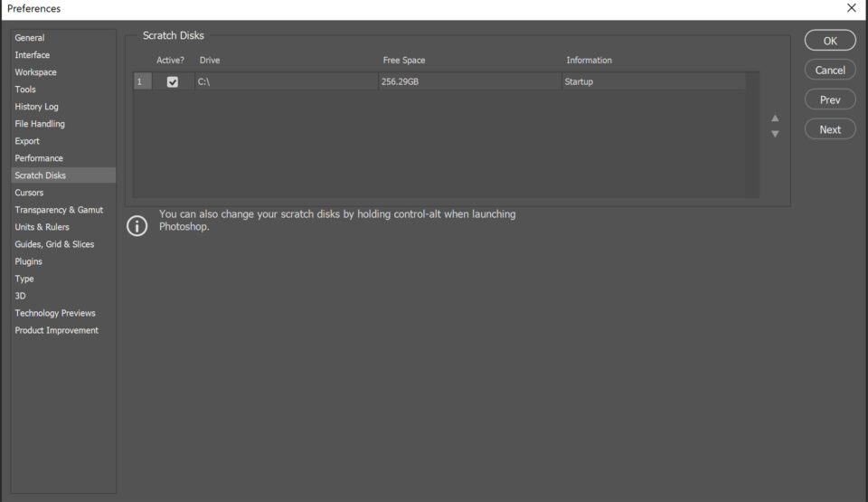This screenshot has width=868, height=502.
Task: Close the Preferences dialog with the X
Action: [851, 8]
